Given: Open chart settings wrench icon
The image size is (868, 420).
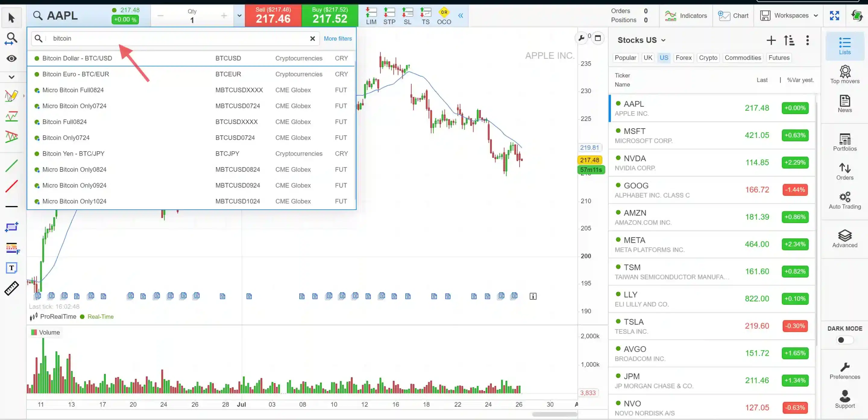Looking at the screenshot, I should (x=581, y=38).
